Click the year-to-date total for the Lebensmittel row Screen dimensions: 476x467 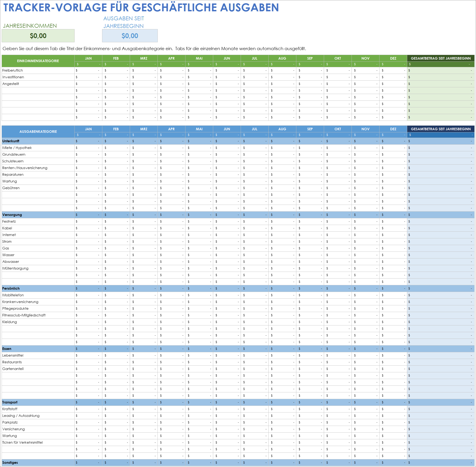[x=441, y=355]
